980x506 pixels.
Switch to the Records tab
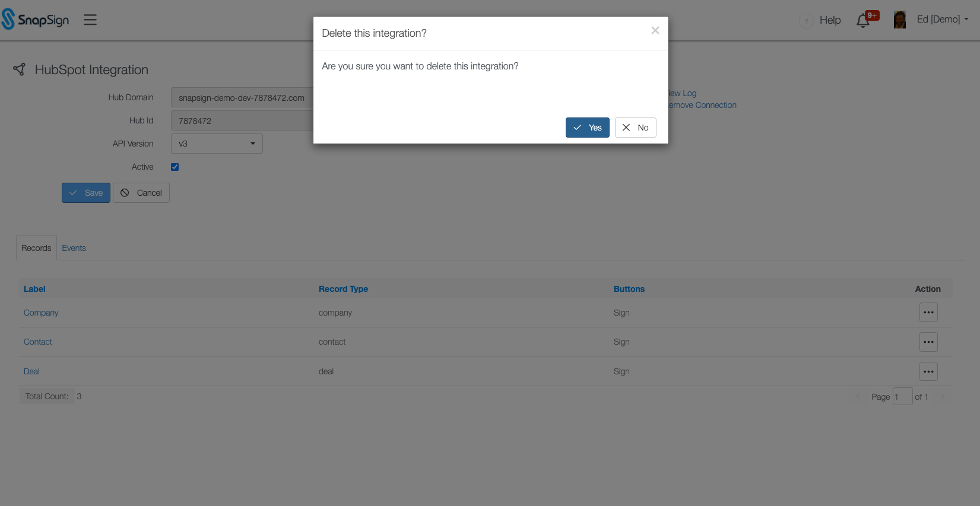(36, 248)
